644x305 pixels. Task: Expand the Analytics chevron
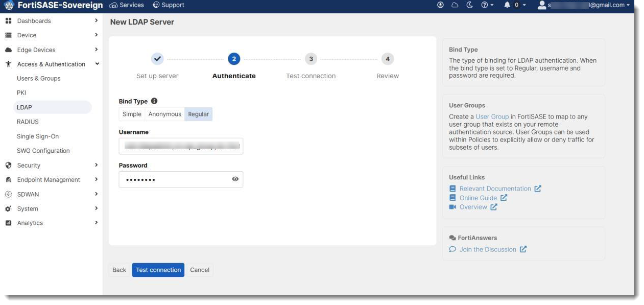[96, 223]
